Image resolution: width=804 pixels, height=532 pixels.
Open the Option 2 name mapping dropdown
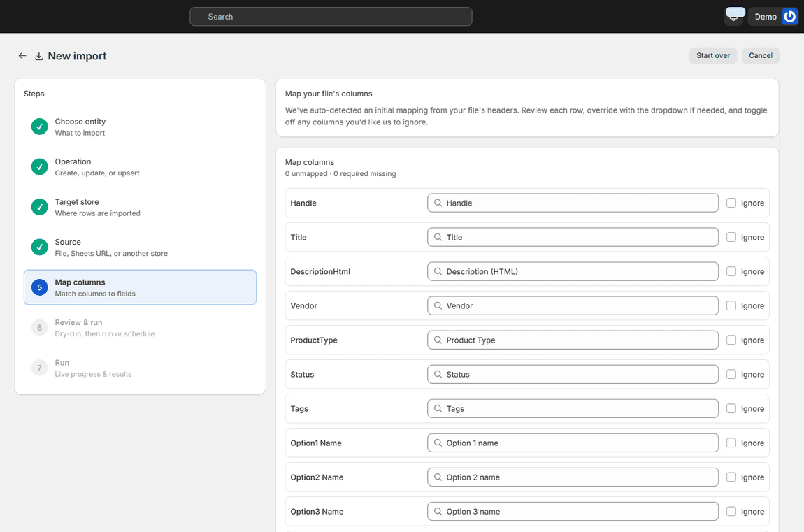point(573,477)
